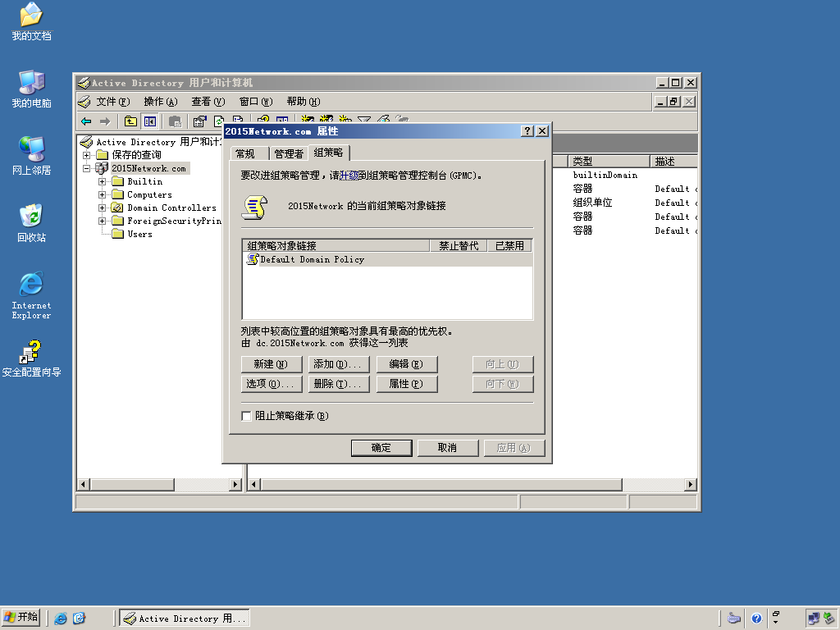Click the dialog's ? help button

(x=527, y=131)
